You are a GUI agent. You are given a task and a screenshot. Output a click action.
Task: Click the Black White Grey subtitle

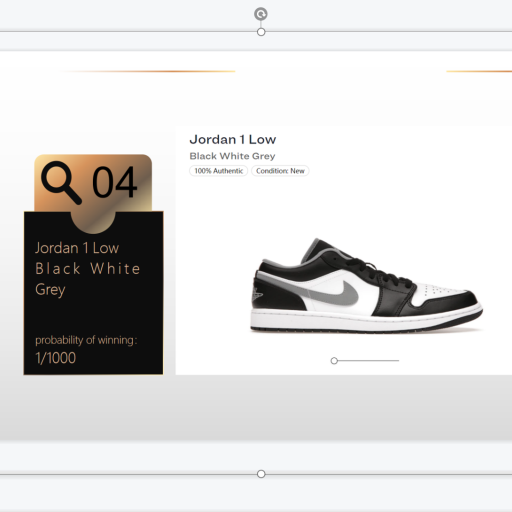click(x=232, y=156)
